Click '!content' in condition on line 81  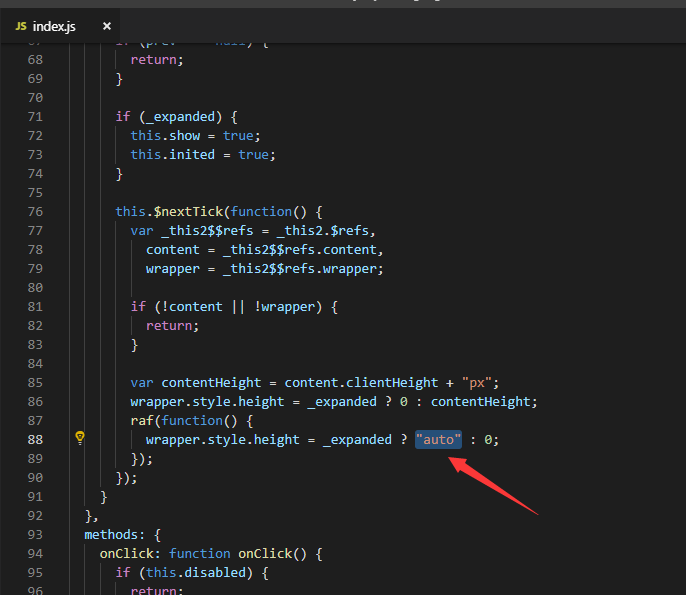point(192,306)
